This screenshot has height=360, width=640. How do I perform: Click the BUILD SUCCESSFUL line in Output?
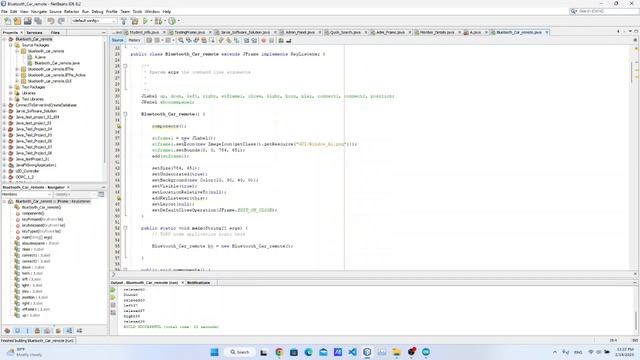pos(171,327)
